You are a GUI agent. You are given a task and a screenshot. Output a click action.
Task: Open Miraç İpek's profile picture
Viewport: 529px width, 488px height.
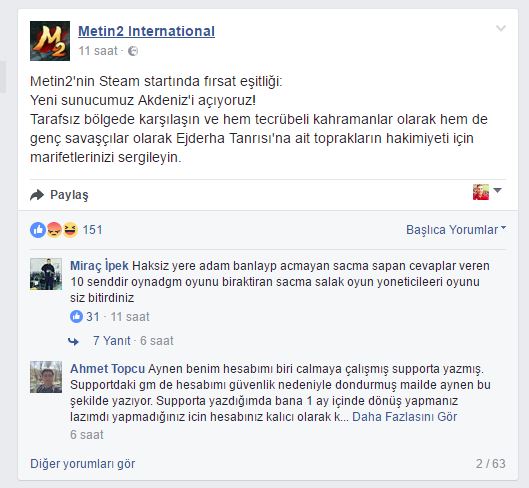click(x=46, y=274)
